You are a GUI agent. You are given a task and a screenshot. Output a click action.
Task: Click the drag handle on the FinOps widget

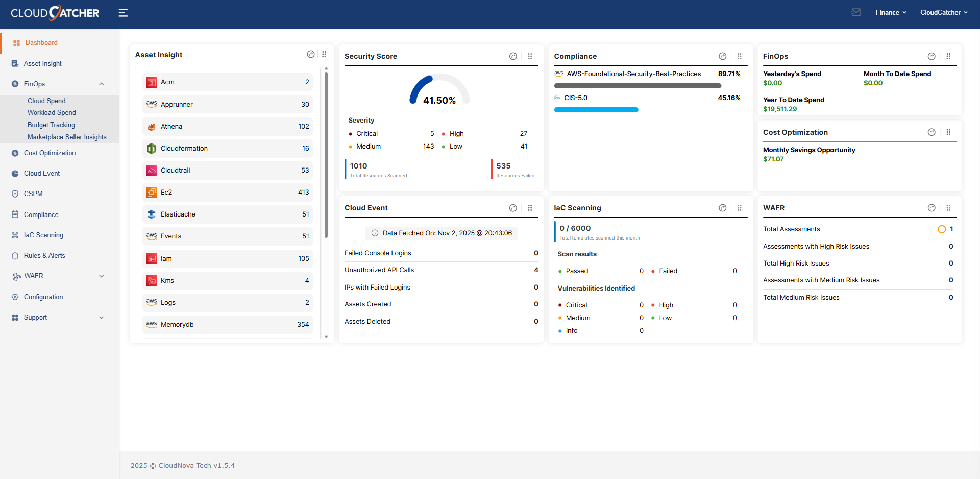click(x=949, y=56)
